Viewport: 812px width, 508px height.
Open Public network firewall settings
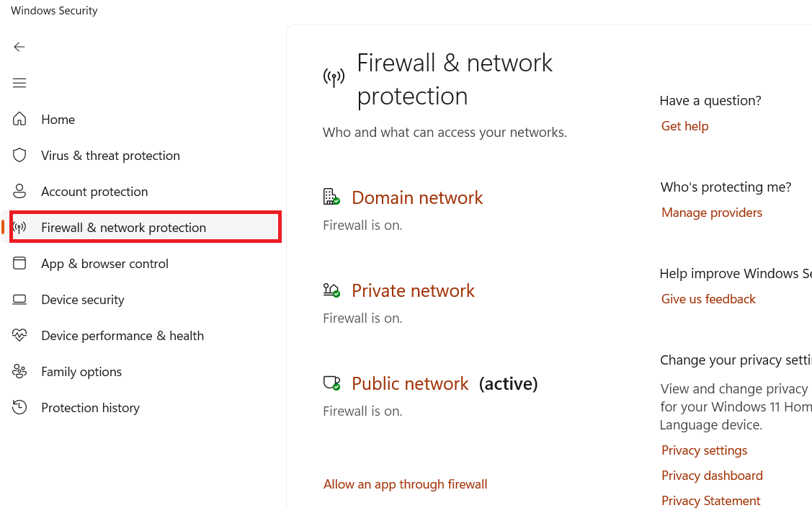click(x=410, y=383)
